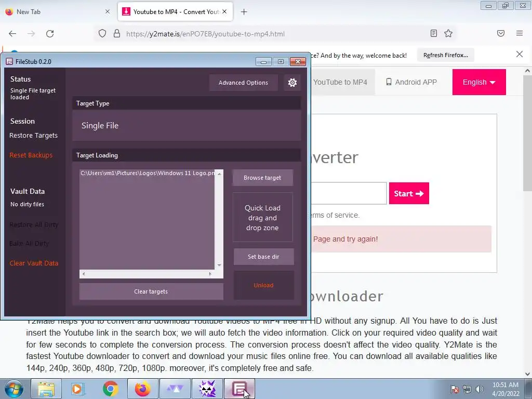Go back in Firefox
This screenshot has height=399, width=532.
(12, 34)
